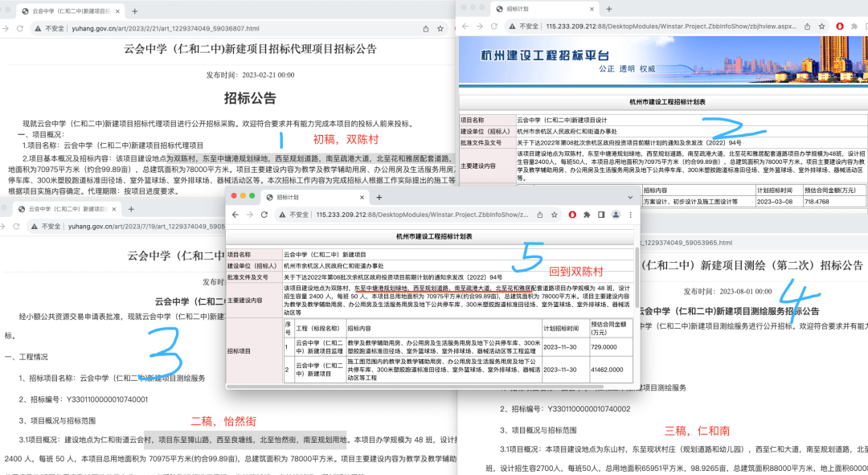Reload the top-right 招标计划 window
Screen dimensions: 868x475
tap(493, 26)
